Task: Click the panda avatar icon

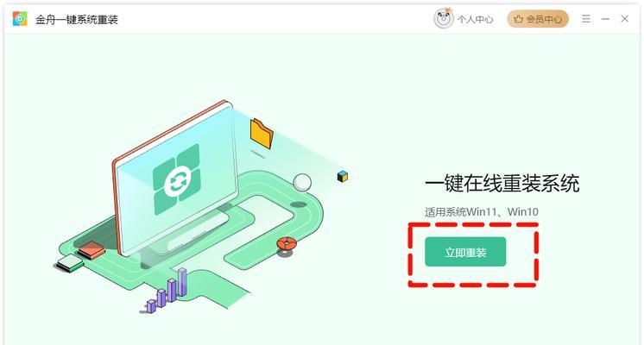Action: click(444, 18)
